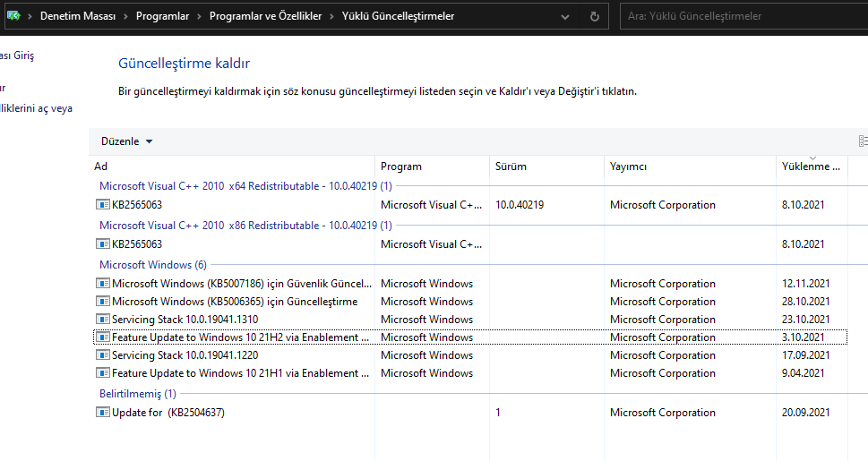Open the Giriş link in left sidebar
The image size is (868, 461).
[x=17, y=55]
